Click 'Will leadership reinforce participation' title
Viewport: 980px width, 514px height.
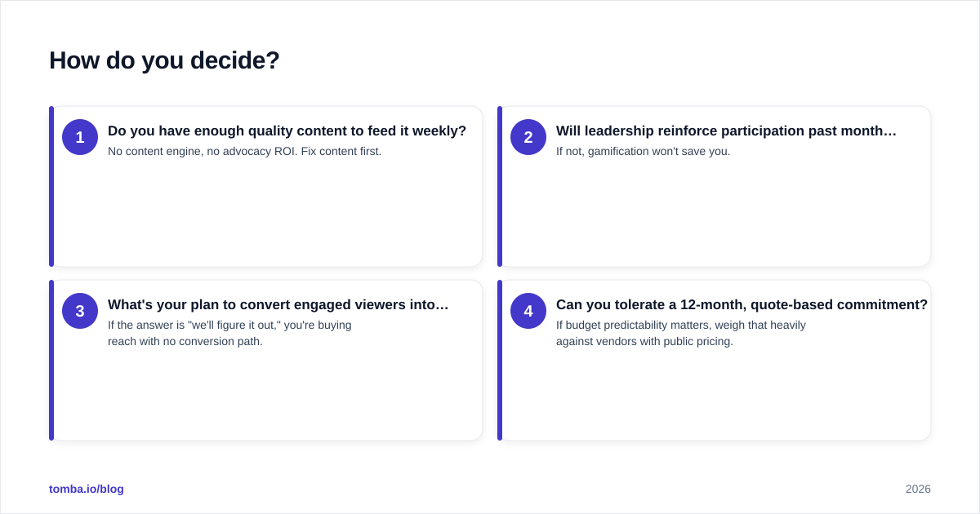pos(726,131)
